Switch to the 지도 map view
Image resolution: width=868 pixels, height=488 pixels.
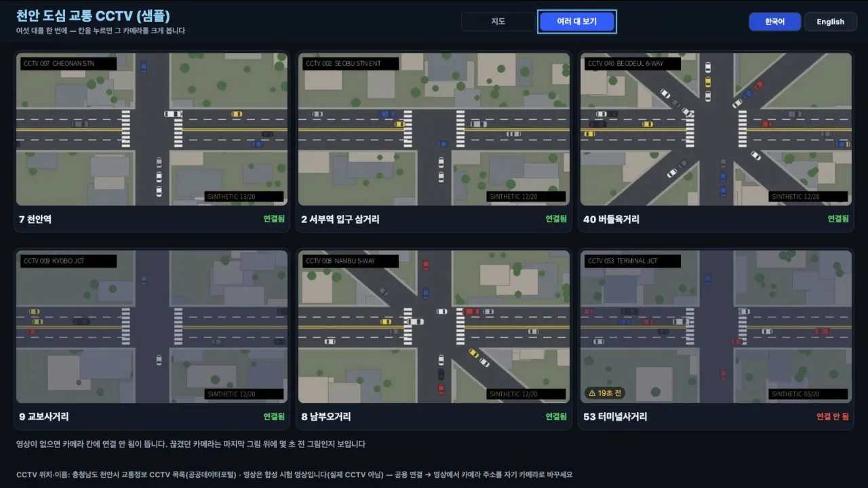(x=498, y=22)
